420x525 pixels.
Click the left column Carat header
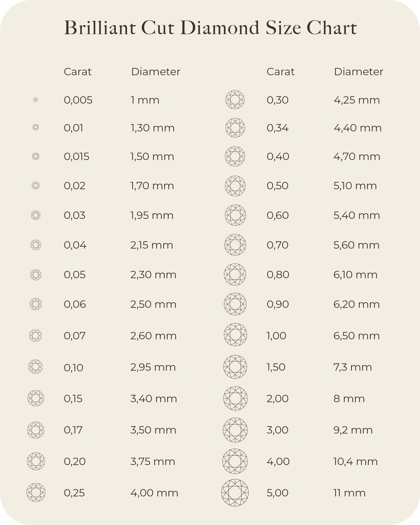(77, 72)
